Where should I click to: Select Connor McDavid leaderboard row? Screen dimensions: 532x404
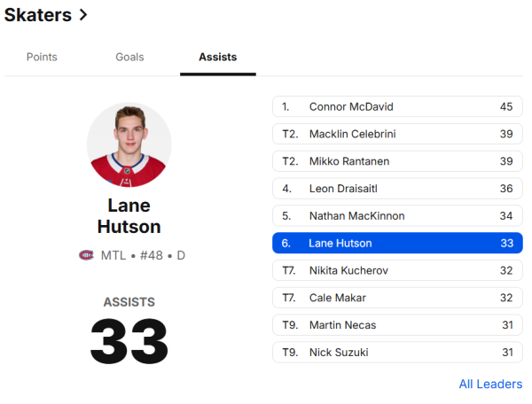pyautogui.click(x=397, y=107)
